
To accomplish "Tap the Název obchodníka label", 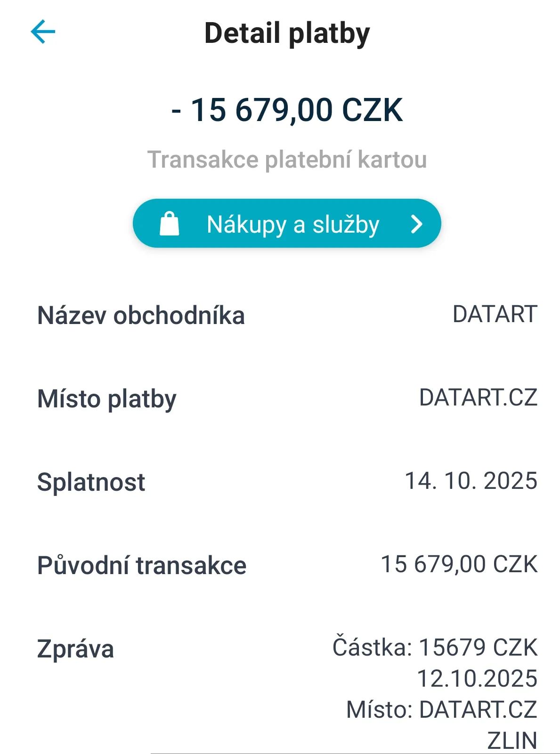I will [x=141, y=316].
